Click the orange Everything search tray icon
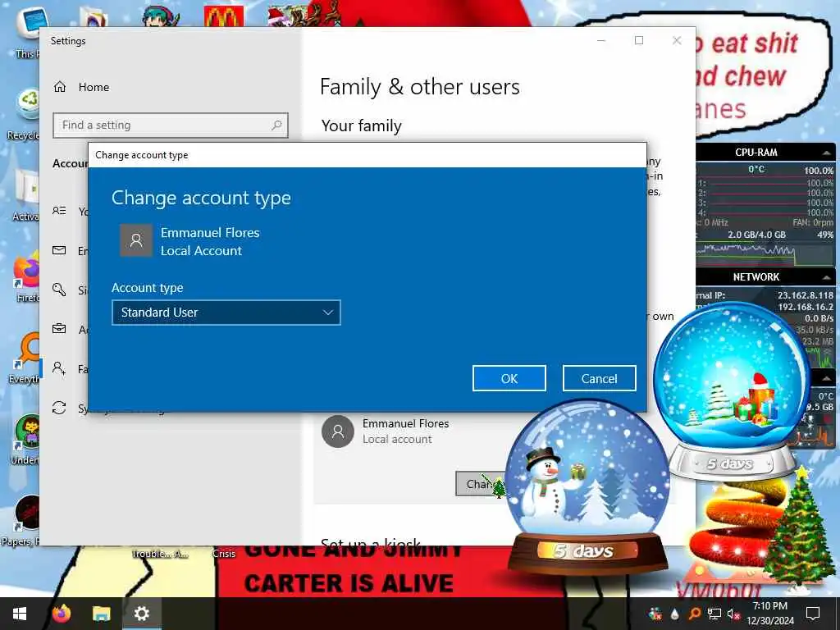The image size is (840, 630). coord(694,614)
